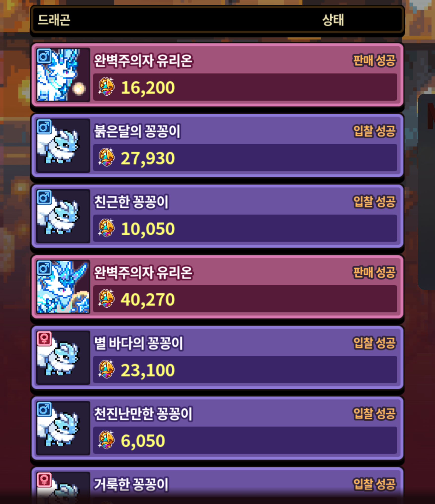
Task: Click the female gender icon on 별 바다의 꼬꼬이
Action: click(x=44, y=338)
